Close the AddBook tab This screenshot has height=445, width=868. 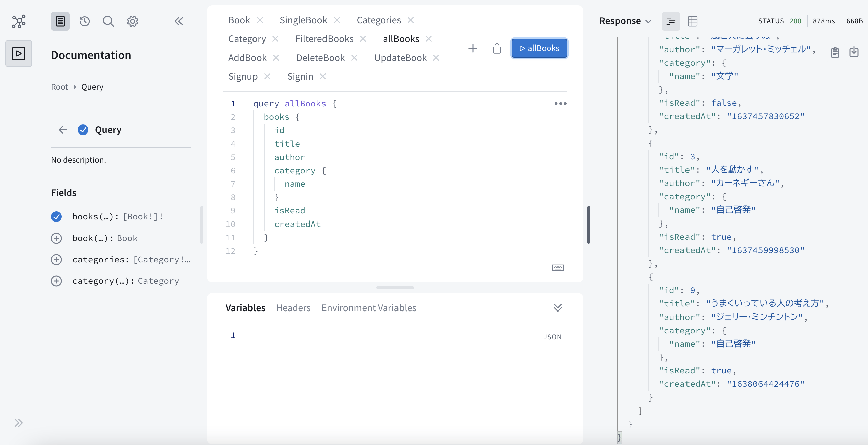pyautogui.click(x=276, y=58)
